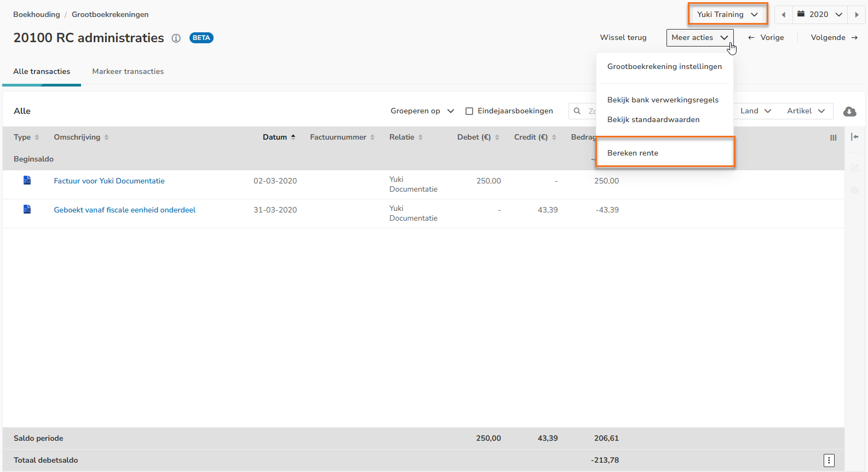Go to Volgende account
This screenshot has width=868, height=472.
pos(834,38)
